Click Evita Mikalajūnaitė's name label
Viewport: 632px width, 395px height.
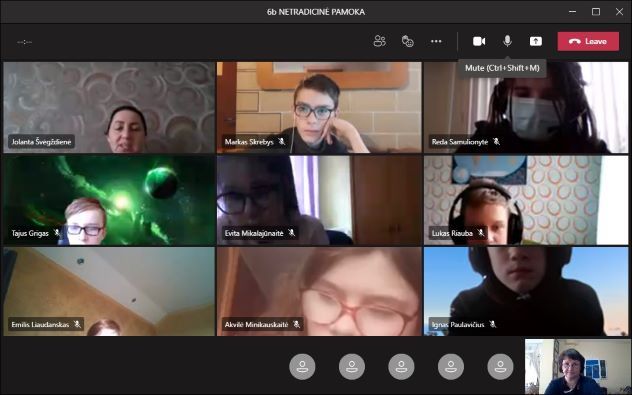254,233
